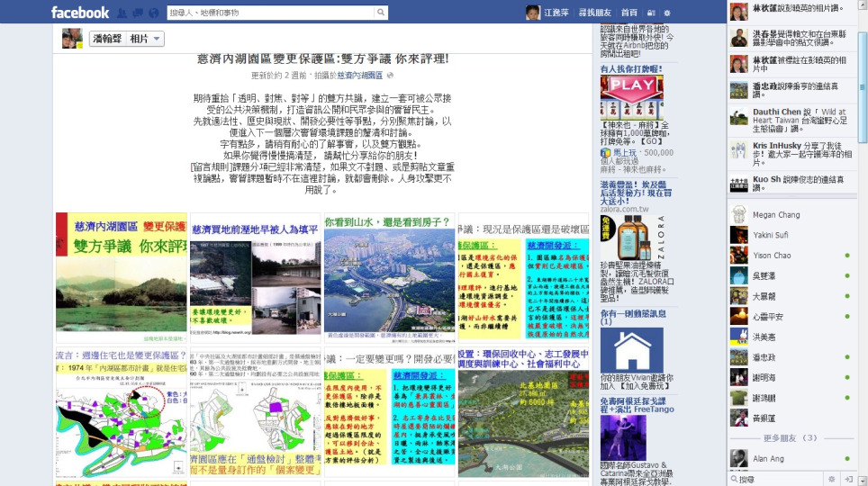
Task: Click the search magnifier icon
Action: 381,13
